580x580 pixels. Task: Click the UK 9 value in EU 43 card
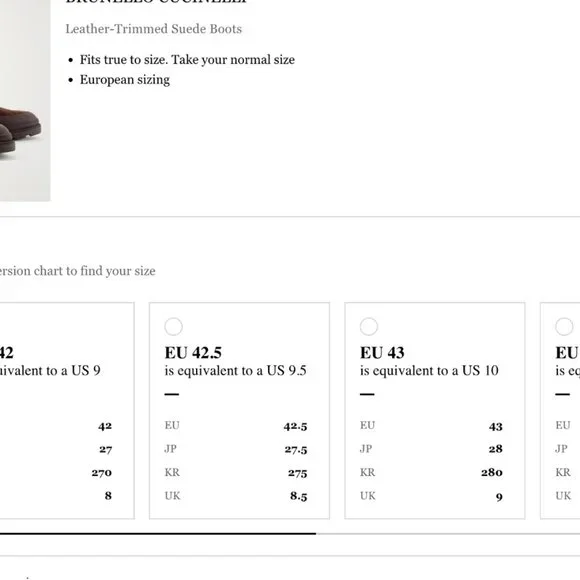(499, 497)
